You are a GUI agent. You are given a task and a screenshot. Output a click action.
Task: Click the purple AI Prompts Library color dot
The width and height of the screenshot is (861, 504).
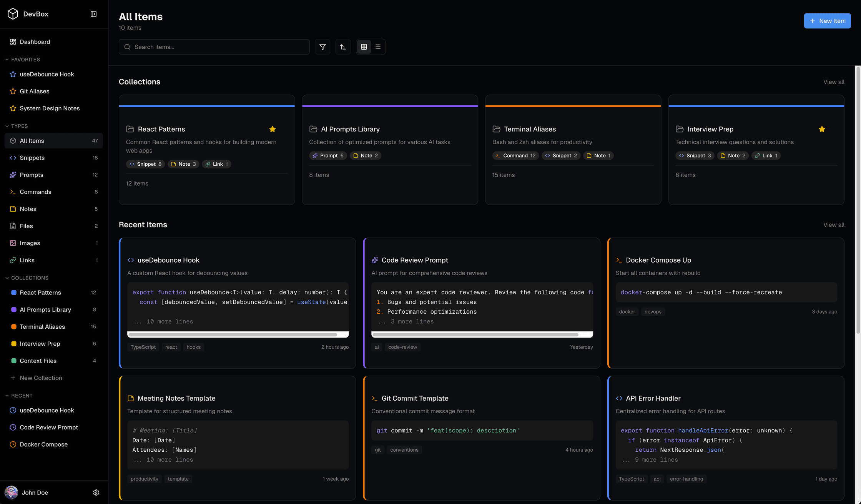click(14, 309)
